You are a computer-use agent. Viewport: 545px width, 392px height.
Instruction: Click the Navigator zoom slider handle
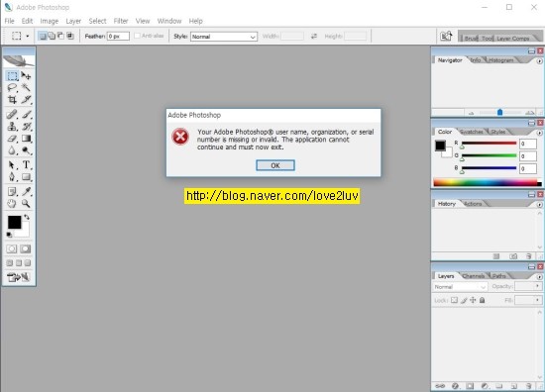(x=499, y=112)
